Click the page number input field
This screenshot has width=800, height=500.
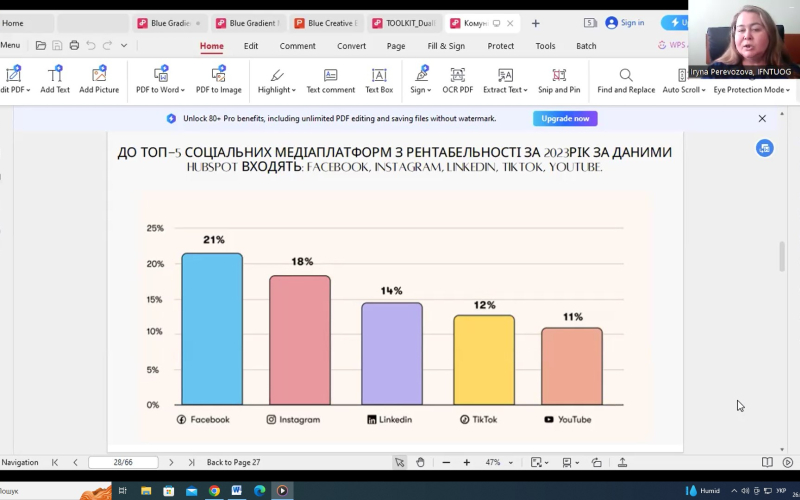click(123, 462)
